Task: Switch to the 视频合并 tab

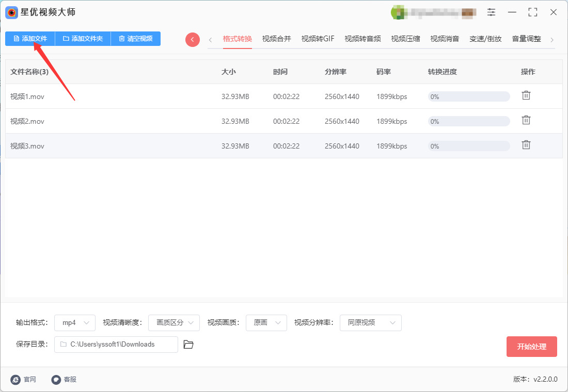Action: (276, 39)
